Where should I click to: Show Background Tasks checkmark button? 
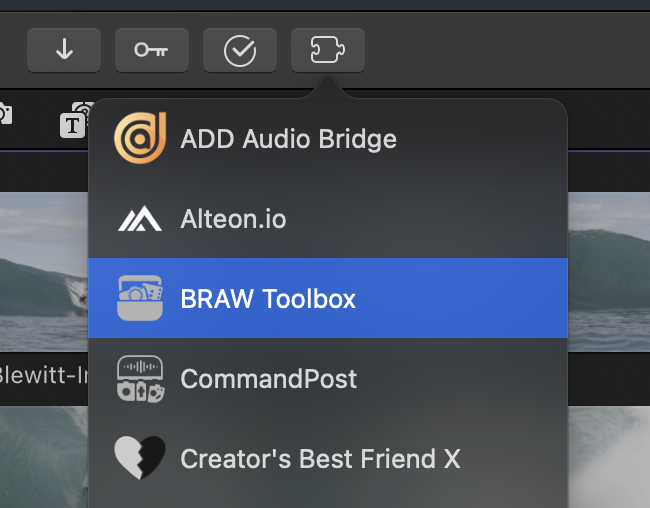(240, 50)
